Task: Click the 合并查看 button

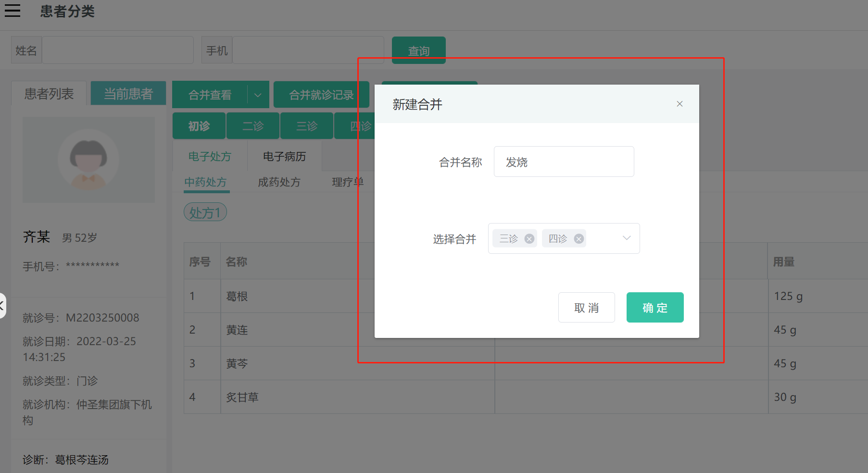Action: pos(210,95)
